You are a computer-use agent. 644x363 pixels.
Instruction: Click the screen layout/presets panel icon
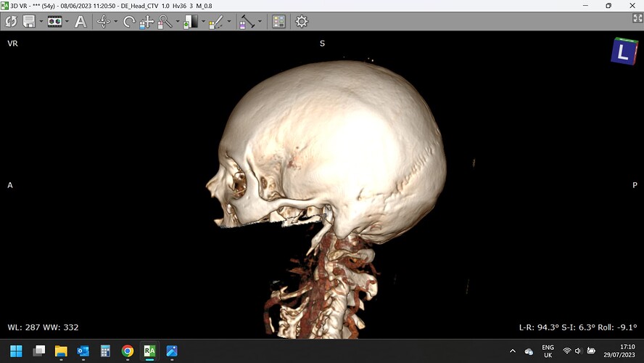coord(279,21)
